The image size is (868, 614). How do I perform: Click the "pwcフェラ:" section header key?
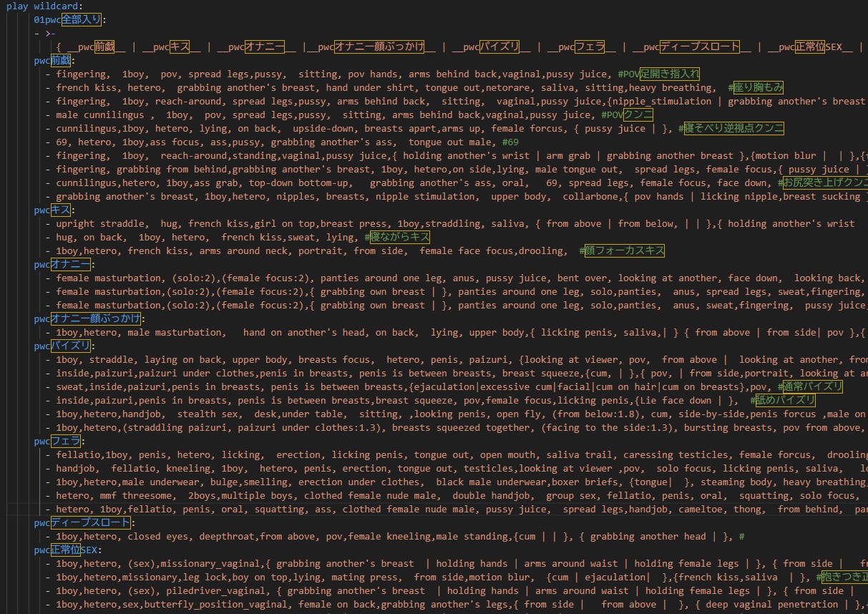click(x=57, y=442)
